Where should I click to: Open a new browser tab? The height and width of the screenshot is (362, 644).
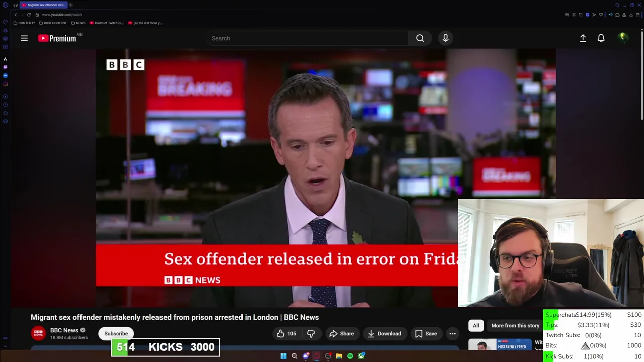pyautogui.click(x=71, y=5)
